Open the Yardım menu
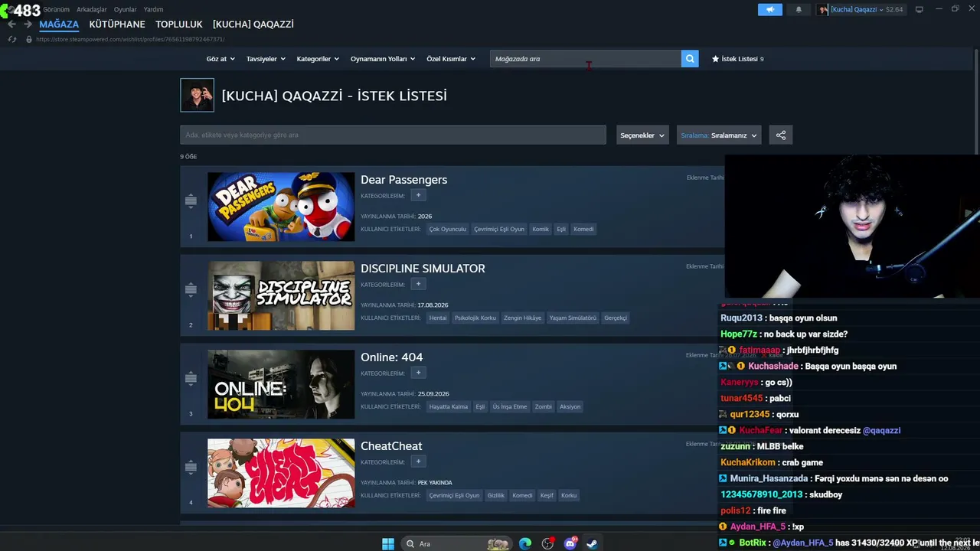This screenshot has width=980, height=551. pos(153,9)
